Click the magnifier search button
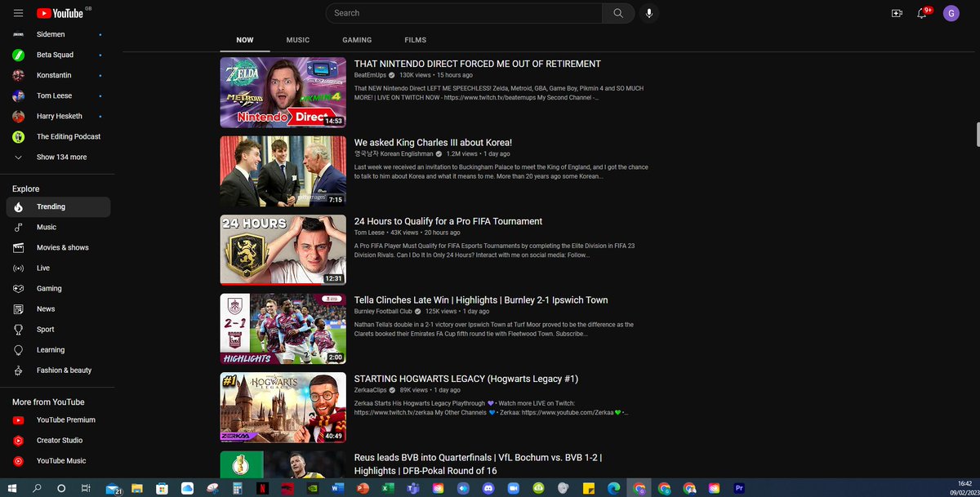The image size is (980, 497). pyautogui.click(x=618, y=13)
